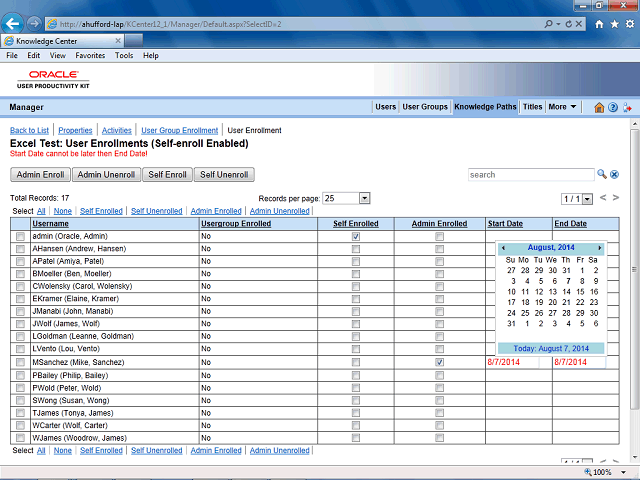Open the browser Home icon
Screen dimensions: 640x480
[x=599, y=24]
